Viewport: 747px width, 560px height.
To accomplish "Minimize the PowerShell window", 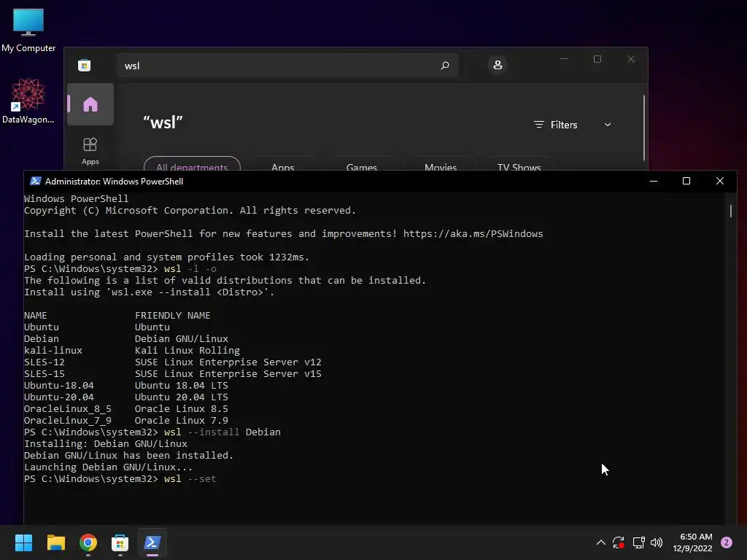I will [x=654, y=181].
